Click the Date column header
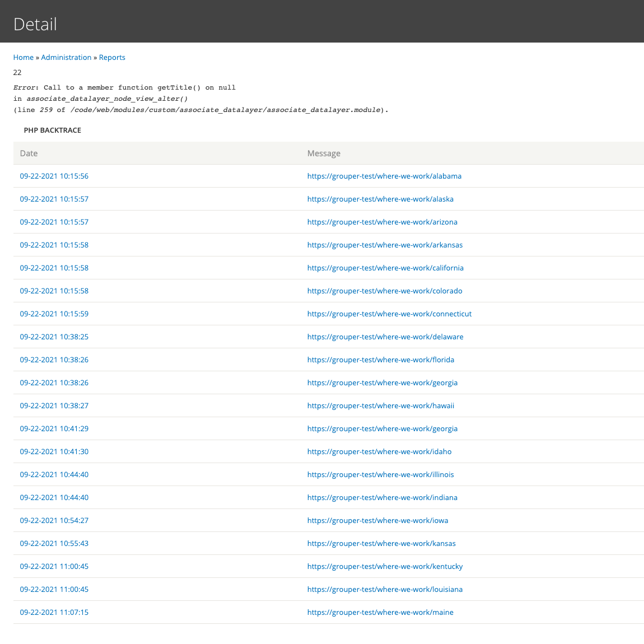 click(29, 153)
